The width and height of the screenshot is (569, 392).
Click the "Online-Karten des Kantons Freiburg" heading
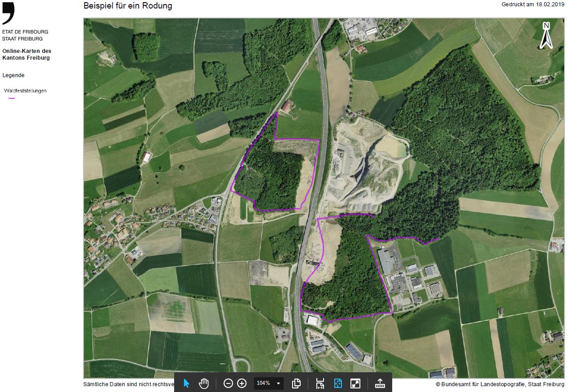pyautogui.click(x=27, y=55)
